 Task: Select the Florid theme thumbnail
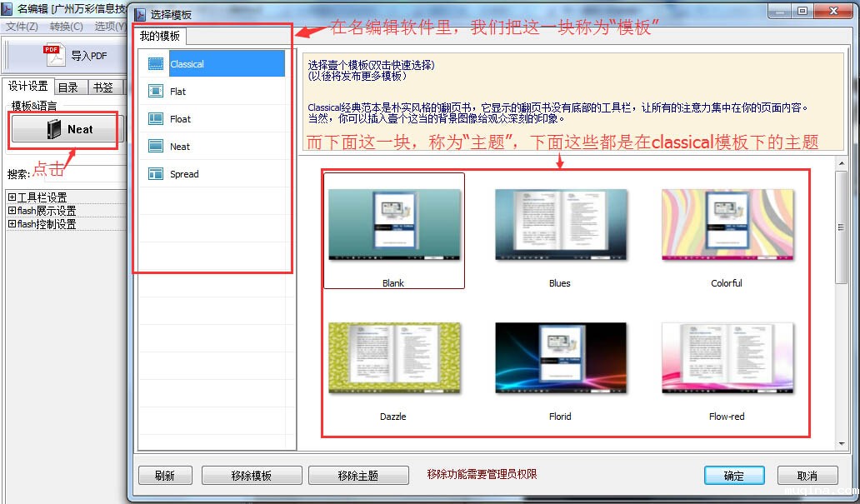pyautogui.click(x=560, y=360)
